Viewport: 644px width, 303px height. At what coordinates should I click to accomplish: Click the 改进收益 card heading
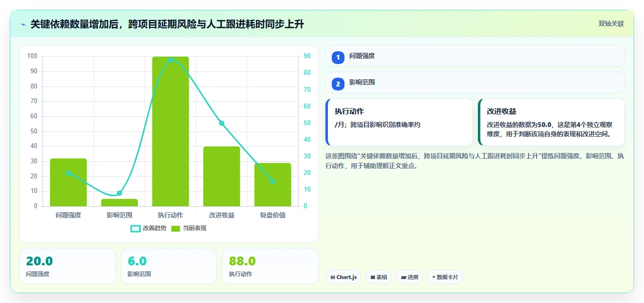tap(502, 111)
